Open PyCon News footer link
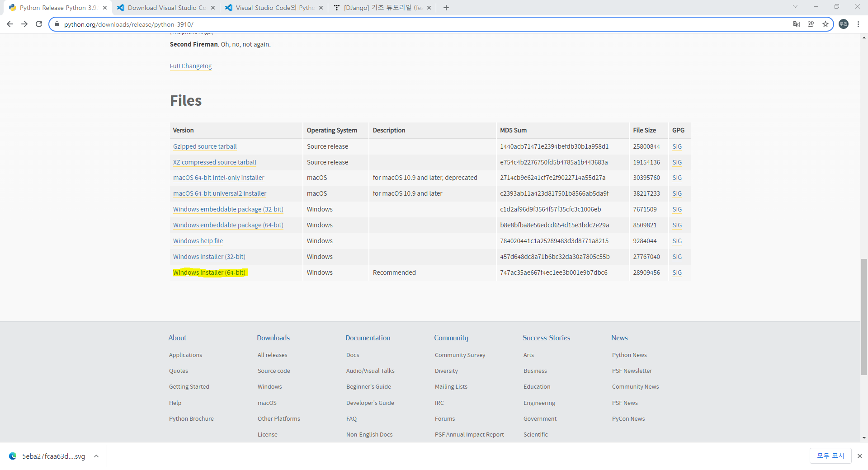Image resolution: width=868 pixels, height=470 pixels. [x=628, y=418]
